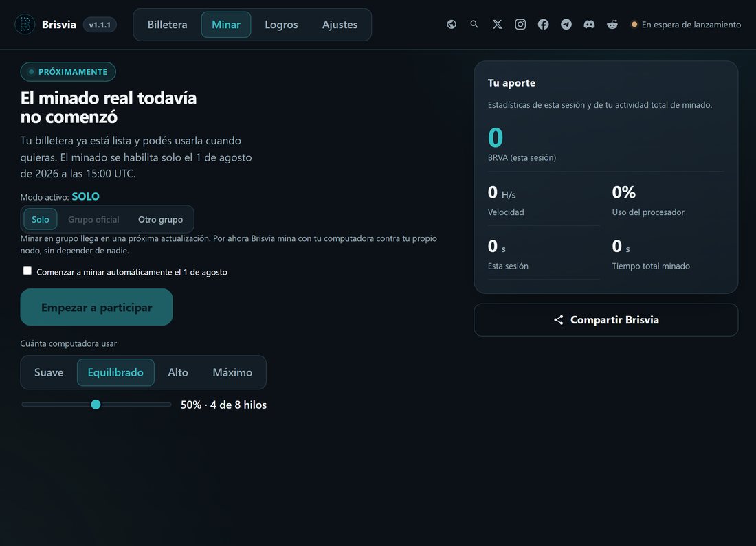Click the Modo activo SOLO text
Viewport: 756px width, 546px height.
[60, 196]
